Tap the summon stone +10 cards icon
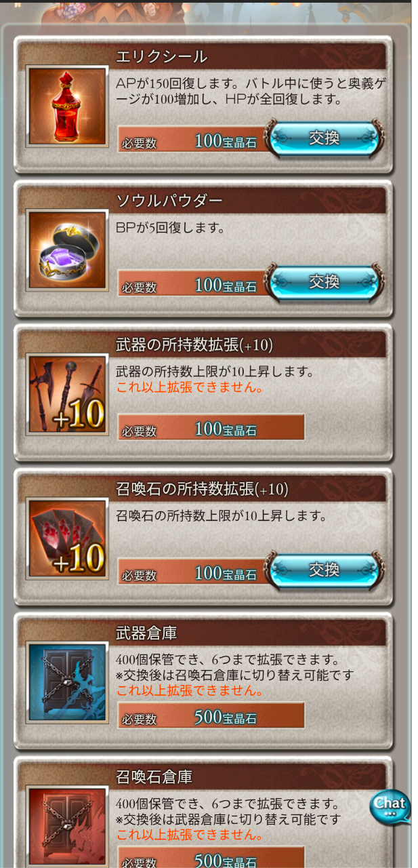 [x=67, y=538]
